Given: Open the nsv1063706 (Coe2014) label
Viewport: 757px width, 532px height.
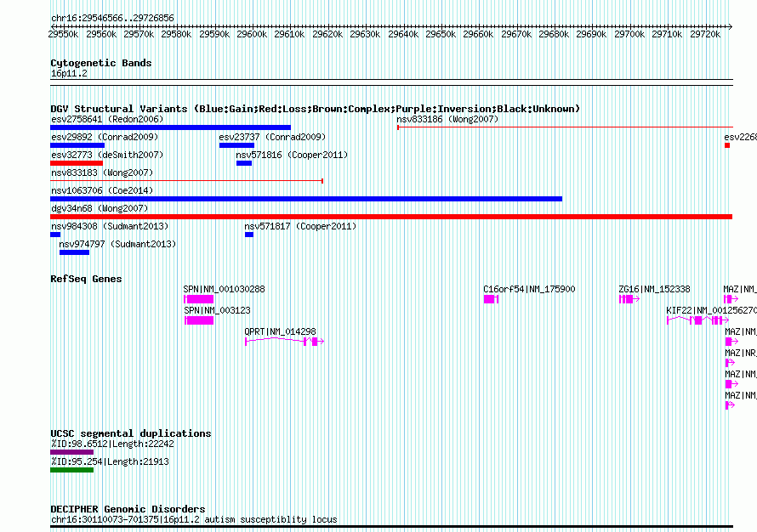Looking at the screenshot, I should pyautogui.click(x=102, y=190).
